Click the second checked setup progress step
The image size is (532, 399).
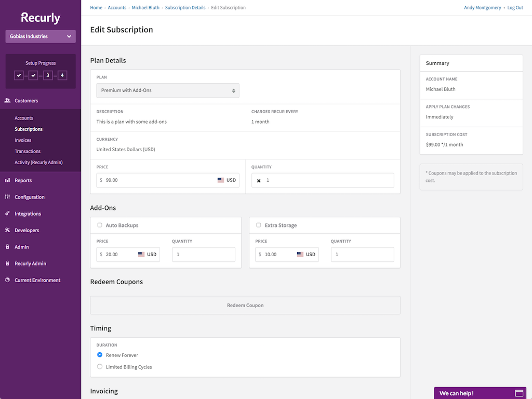[33, 75]
